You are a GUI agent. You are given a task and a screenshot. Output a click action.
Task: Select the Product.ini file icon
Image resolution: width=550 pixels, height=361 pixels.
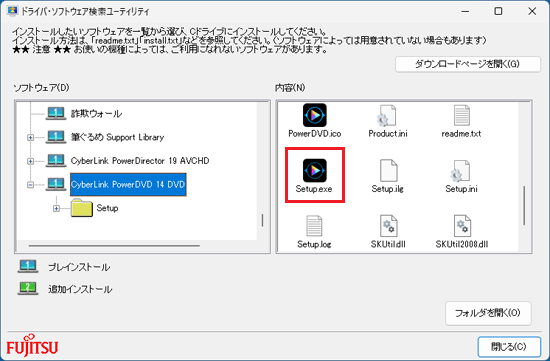pyautogui.click(x=387, y=115)
